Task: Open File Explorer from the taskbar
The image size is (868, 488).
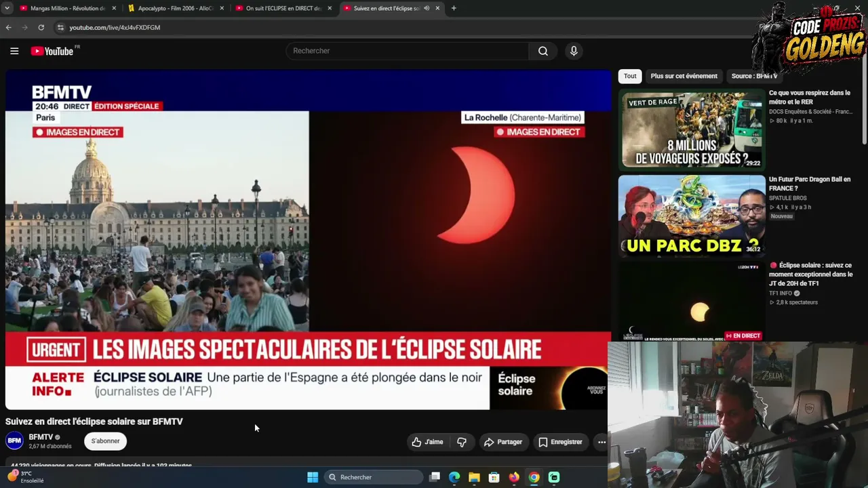Action: click(474, 477)
